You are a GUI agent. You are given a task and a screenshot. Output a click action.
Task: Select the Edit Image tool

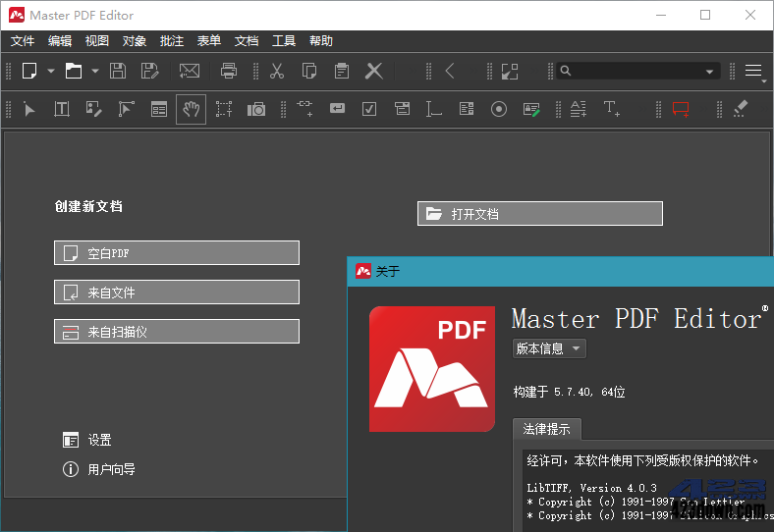click(x=93, y=109)
